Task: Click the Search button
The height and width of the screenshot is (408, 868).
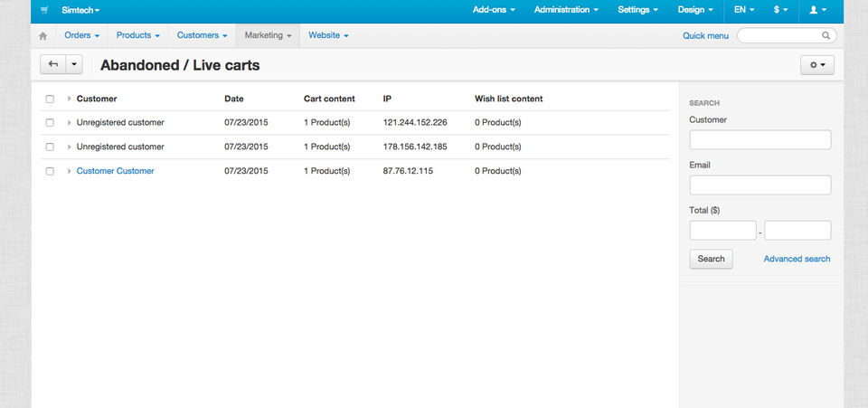Action: point(711,259)
